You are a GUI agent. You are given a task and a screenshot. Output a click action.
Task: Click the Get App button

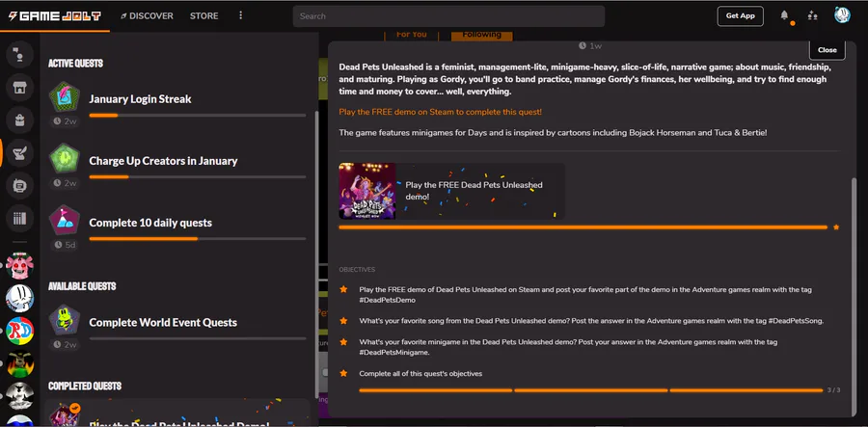(740, 16)
